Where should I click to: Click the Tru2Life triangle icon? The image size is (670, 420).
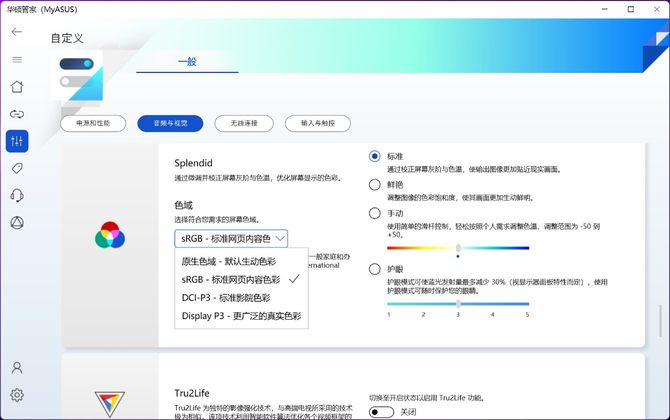click(x=110, y=404)
